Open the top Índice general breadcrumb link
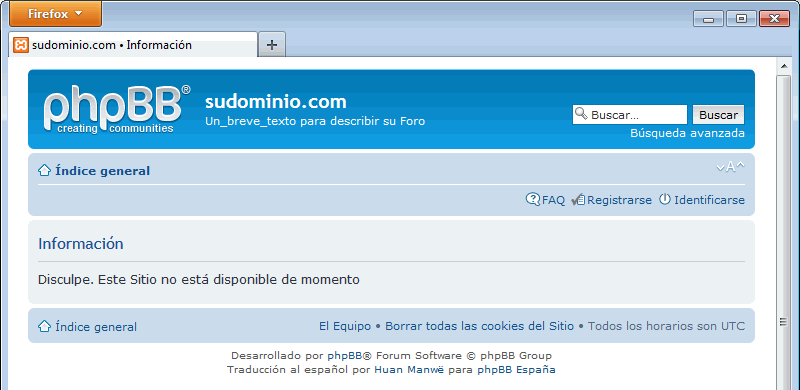800x390 pixels. click(x=103, y=171)
